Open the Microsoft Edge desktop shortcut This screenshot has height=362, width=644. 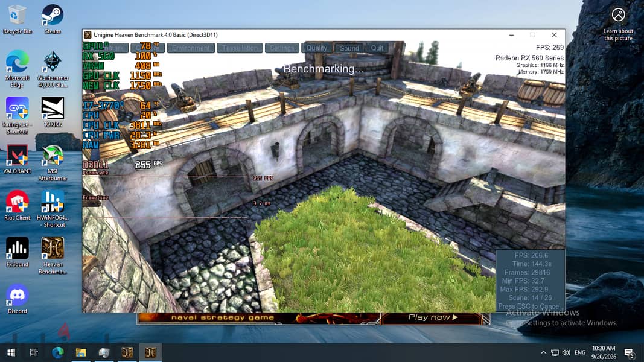tap(17, 70)
